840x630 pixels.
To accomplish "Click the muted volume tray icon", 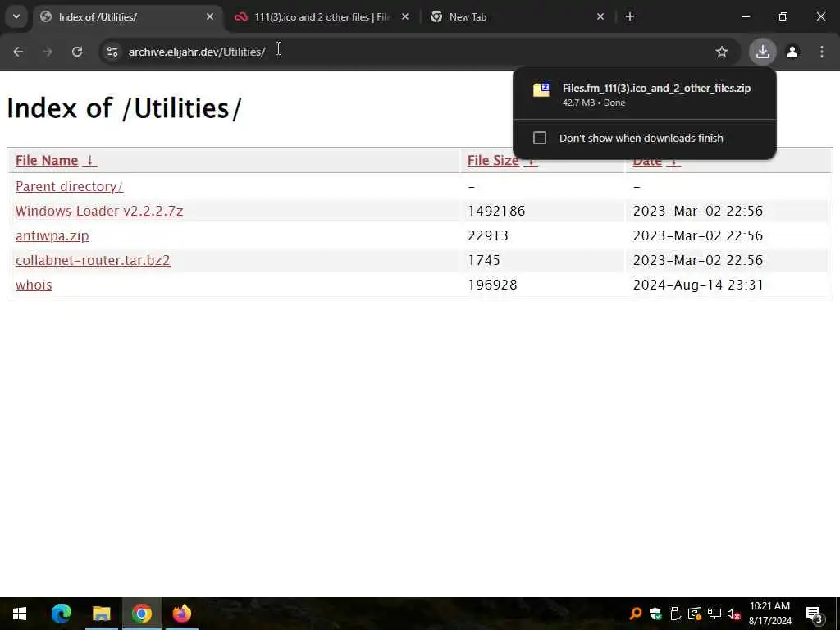I will 733,614.
